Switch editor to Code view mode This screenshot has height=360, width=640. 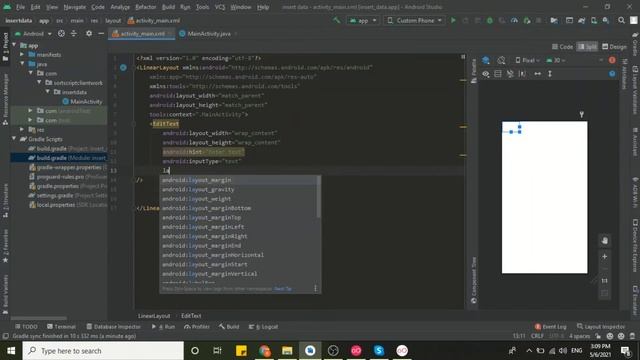(562, 47)
